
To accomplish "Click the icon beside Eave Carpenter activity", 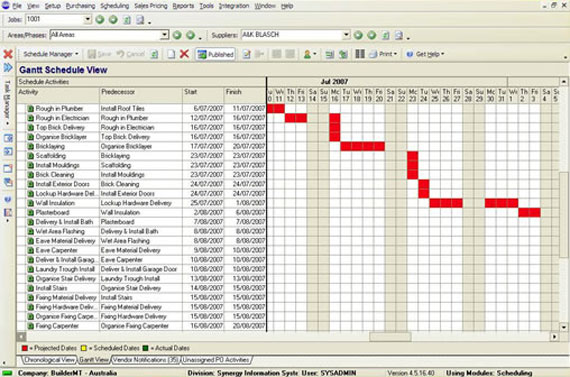I will [x=31, y=250].
